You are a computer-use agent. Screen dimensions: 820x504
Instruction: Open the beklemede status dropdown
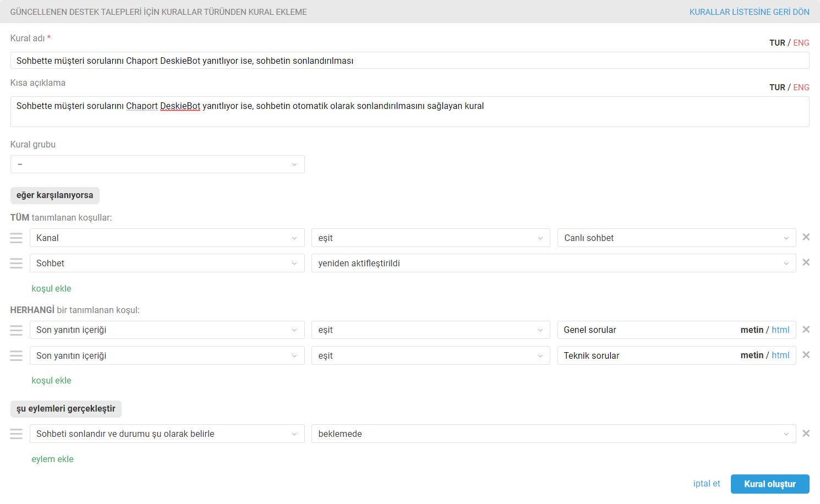coord(553,434)
